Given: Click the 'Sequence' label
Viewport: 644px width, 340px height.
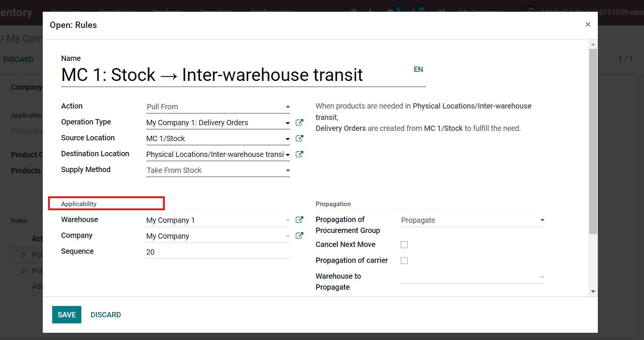Looking at the screenshot, I should point(78,251).
